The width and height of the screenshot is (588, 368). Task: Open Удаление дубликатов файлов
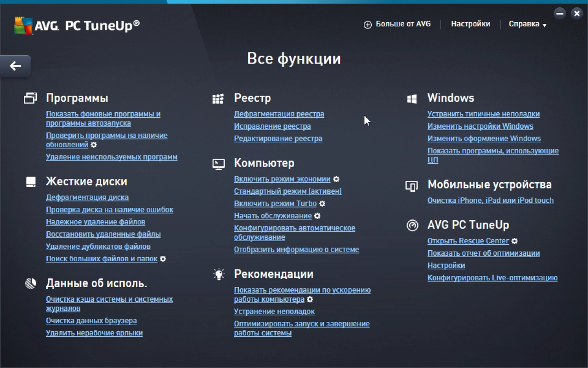(98, 247)
